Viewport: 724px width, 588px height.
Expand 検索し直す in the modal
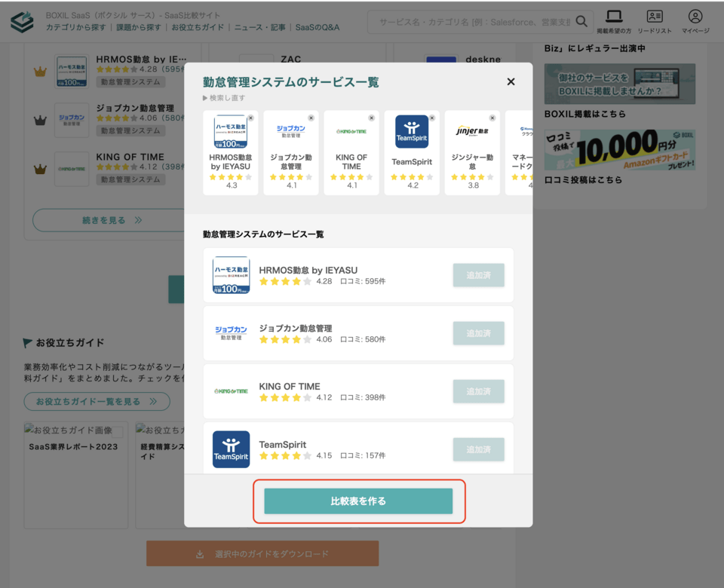coord(224,98)
